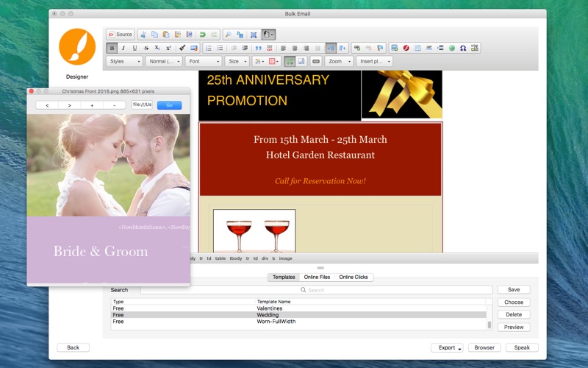Toggle Subscript formatting

pos(157,48)
